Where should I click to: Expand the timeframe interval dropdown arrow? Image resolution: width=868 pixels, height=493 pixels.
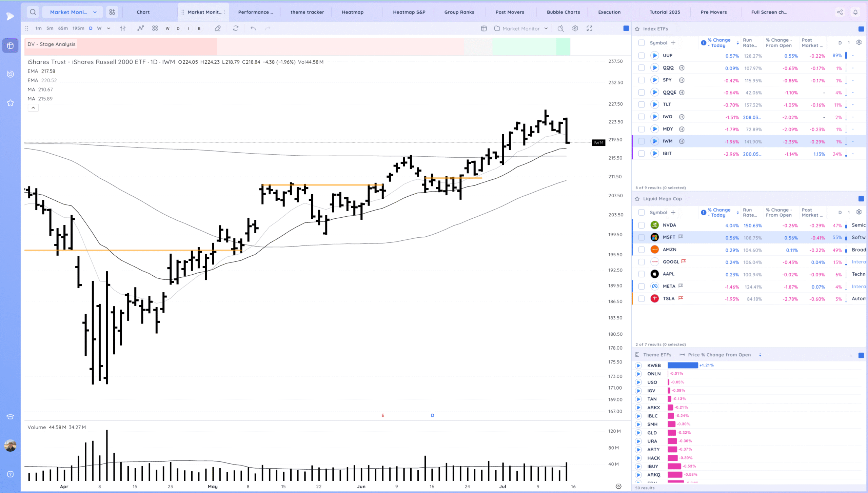tap(108, 28)
